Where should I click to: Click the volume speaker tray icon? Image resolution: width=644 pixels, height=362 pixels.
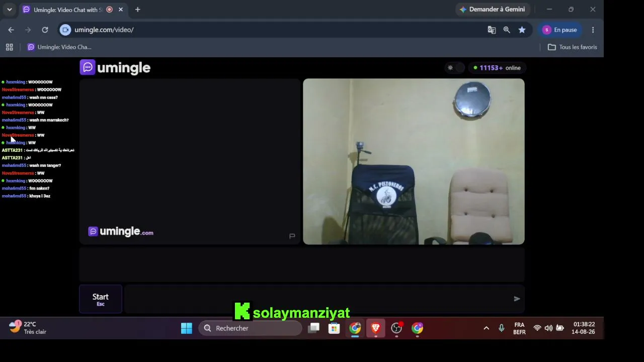(x=548, y=328)
